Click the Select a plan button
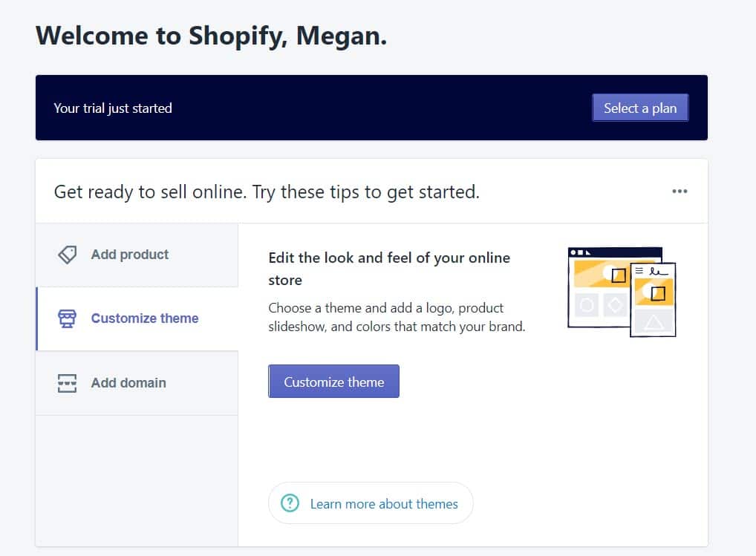 [640, 108]
